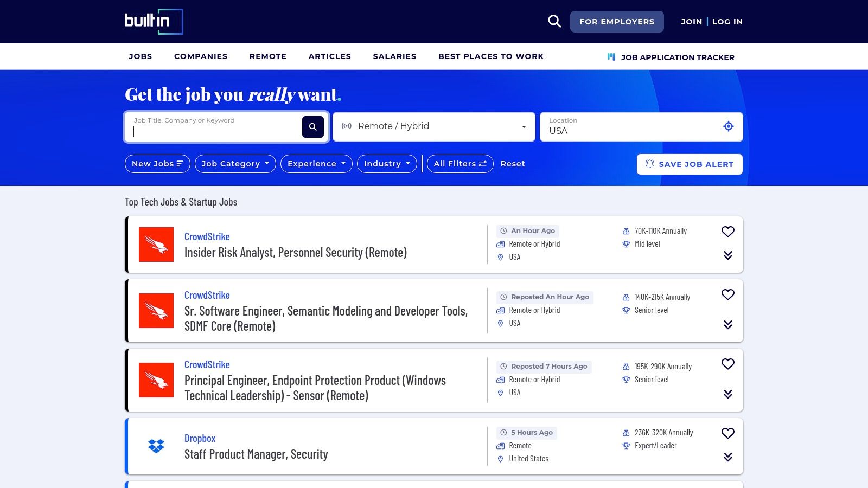This screenshot has width=868, height=488.
Task: Open Insider Risk Analyst, Personnel Security job
Action: [x=296, y=253]
